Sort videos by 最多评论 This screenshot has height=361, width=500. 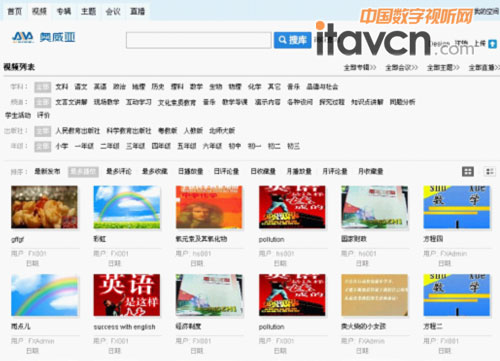coord(119,171)
